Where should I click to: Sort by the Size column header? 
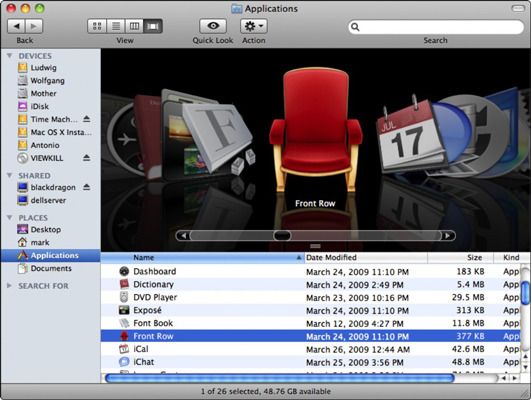[x=460, y=257]
